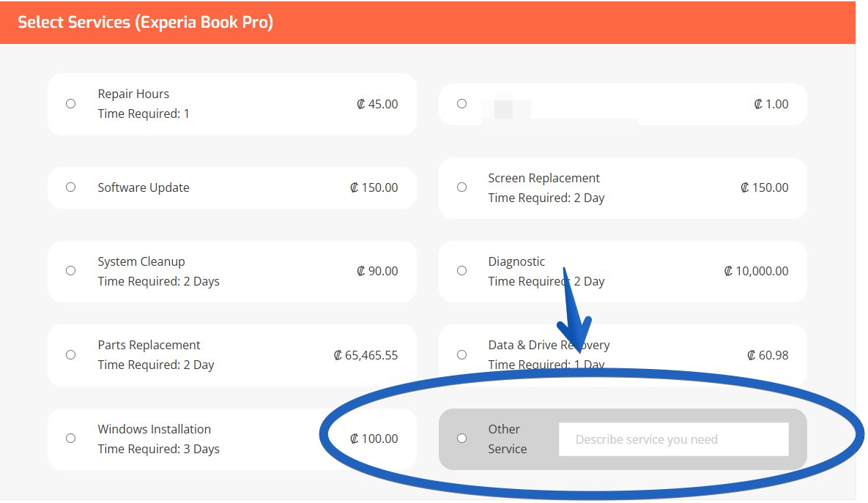Select the Data & Drive Recovery radio button
Screen dimensions: 868x503
point(461,354)
